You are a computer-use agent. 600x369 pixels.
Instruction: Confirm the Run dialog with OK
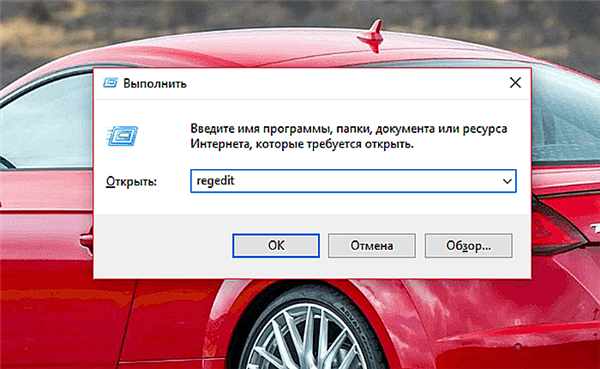276,245
